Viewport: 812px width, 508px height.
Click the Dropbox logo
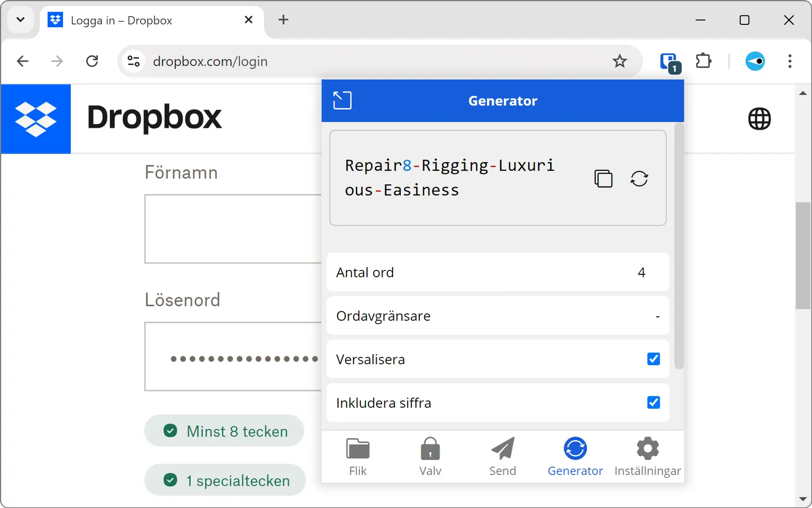point(36,119)
